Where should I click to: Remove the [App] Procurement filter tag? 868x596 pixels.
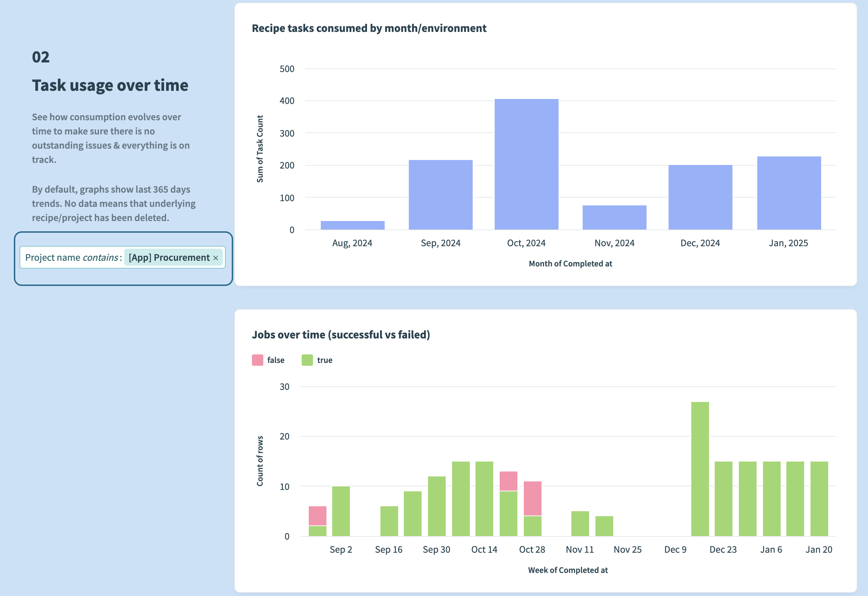click(215, 258)
